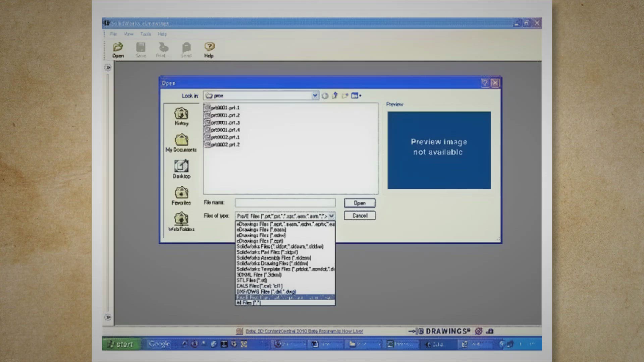Choose All Files (*.*) type

pyautogui.click(x=285, y=303)
